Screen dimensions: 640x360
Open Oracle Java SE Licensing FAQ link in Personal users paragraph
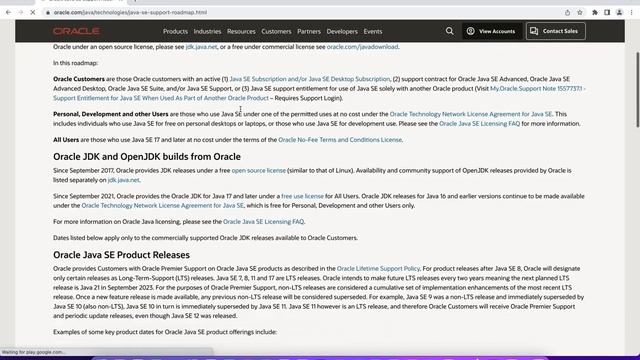[x=480, y=124]
